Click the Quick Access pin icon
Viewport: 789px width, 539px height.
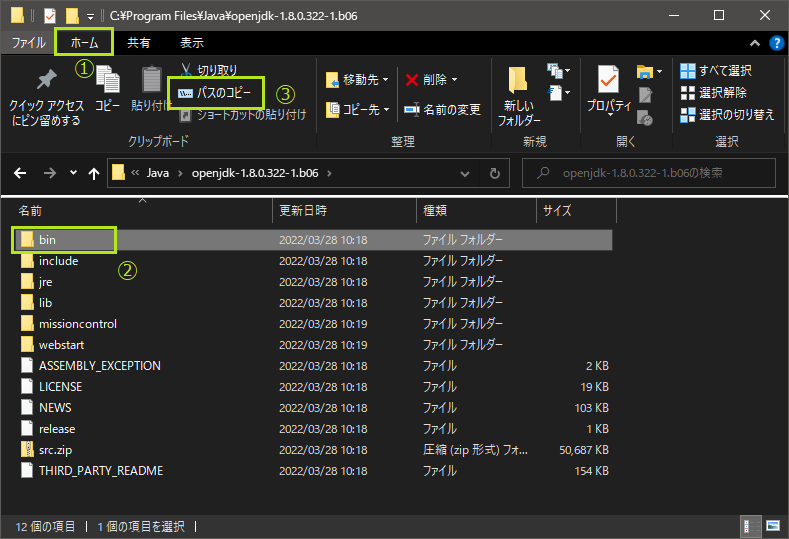[x=46, y=80]
